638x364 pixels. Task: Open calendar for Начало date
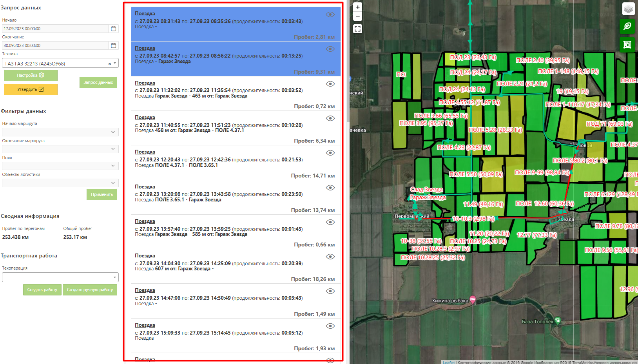pos(113,29)
